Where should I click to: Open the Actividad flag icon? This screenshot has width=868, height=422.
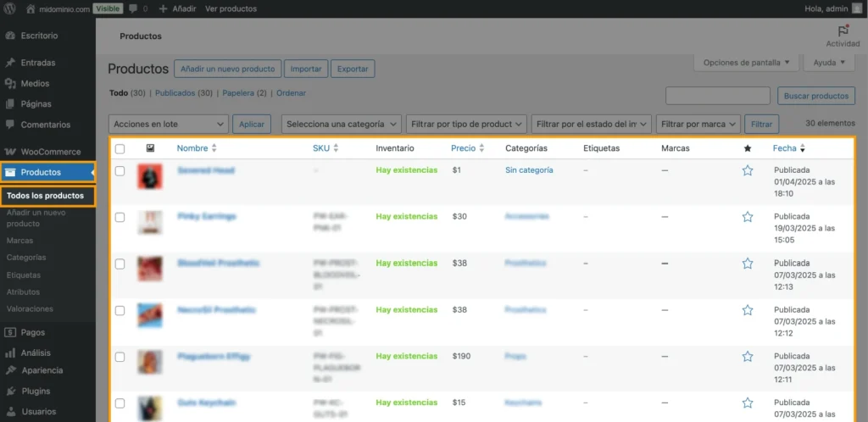[843, 31]
